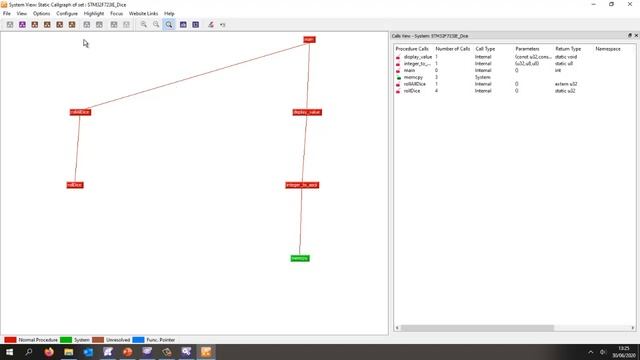640x360 pixels.
Task: Click 'static void' return type cell
Action: (x=566, y=57)
